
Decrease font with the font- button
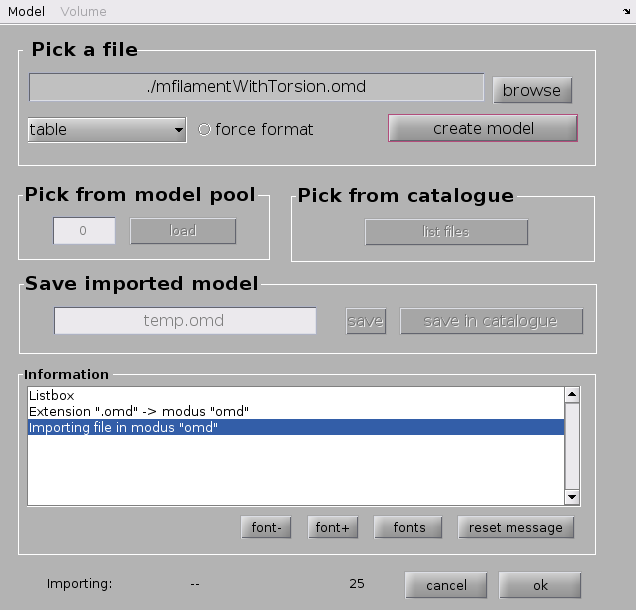click(x=266, y=527)
